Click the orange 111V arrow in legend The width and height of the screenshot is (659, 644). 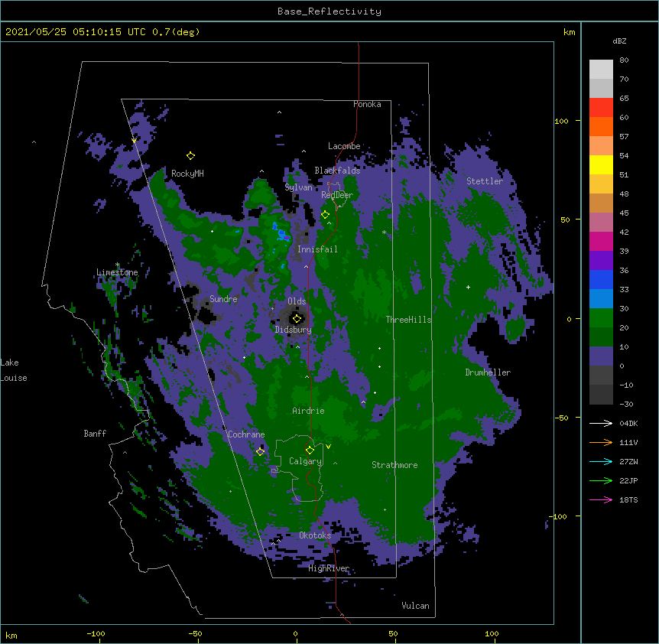[x=601, y=442]
